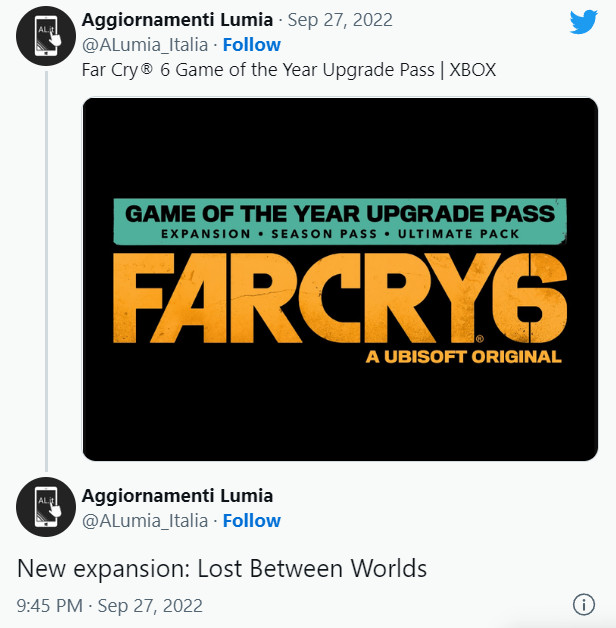Click the reply tweet's profile avatar

tap(46, 507)
